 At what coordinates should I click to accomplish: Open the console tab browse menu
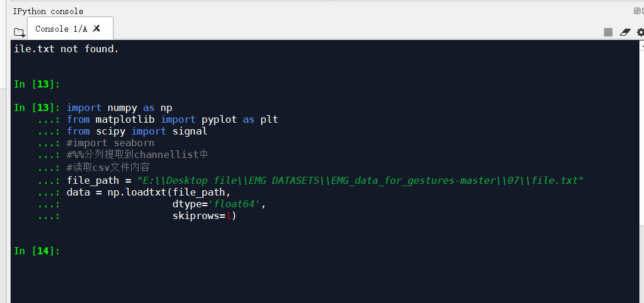point(19,32)
